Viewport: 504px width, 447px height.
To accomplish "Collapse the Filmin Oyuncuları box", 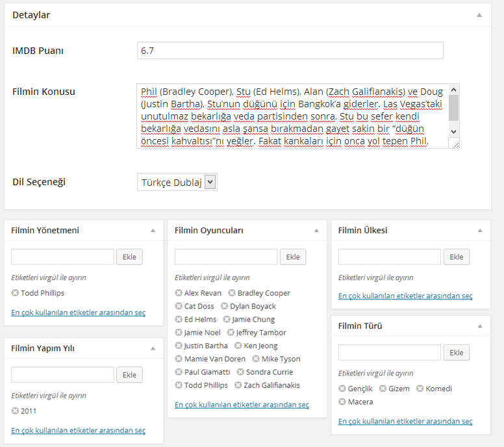I will tap(316, 230).
